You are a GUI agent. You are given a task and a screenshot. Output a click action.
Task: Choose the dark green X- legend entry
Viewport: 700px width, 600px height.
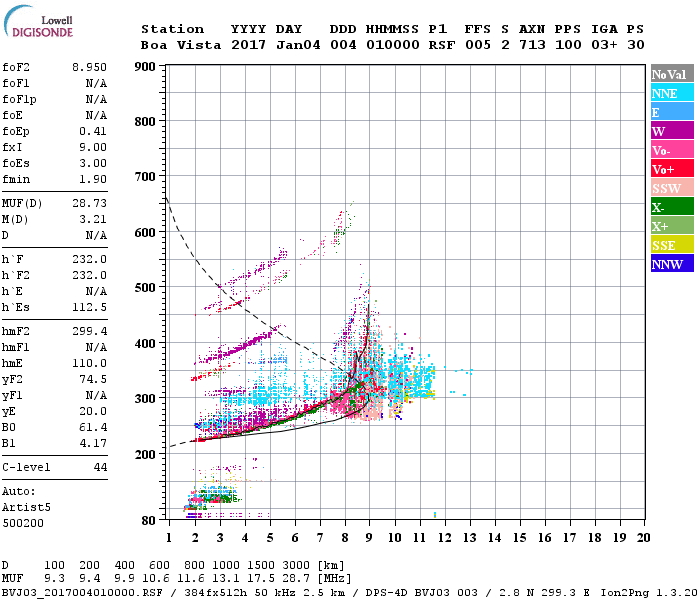point(672,207)
